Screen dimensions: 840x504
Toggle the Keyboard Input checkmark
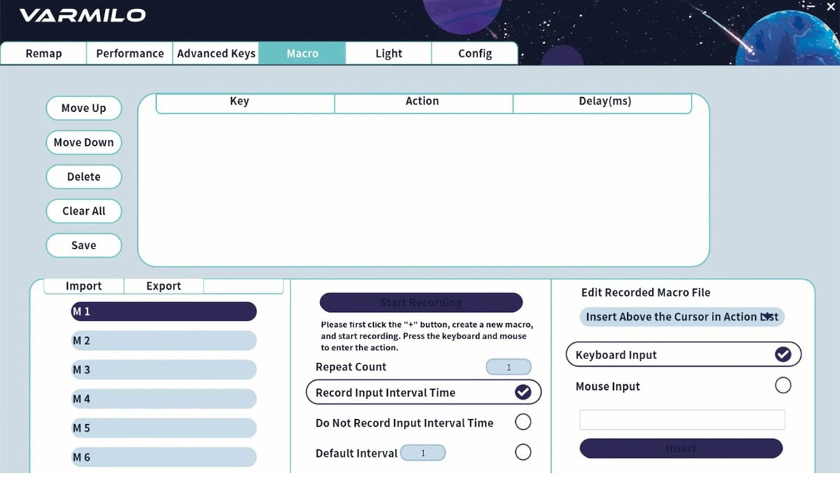[783, 355]
